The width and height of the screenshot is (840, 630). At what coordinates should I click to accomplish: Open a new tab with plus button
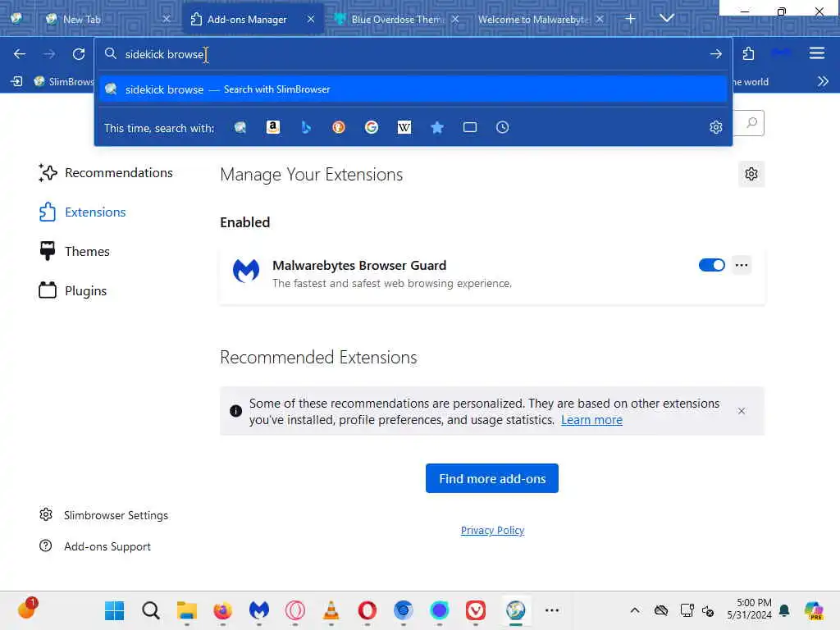[631, 19]
